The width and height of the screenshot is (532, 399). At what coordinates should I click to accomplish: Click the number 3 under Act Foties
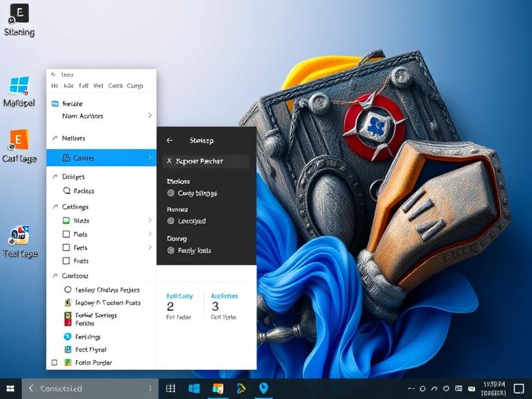point(215,307)
